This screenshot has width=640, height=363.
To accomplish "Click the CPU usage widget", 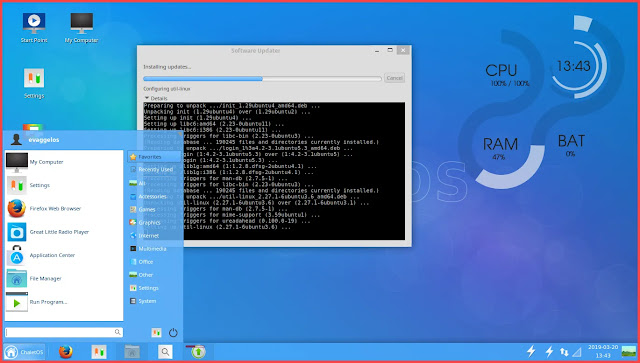I will coord(507,76).
